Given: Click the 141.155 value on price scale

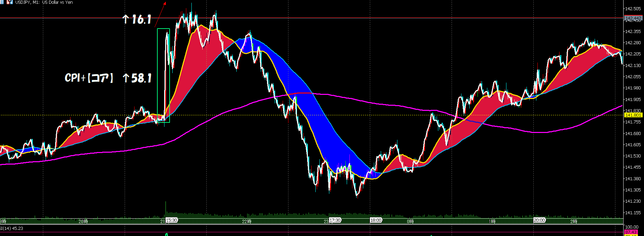Looking at the screenshot, I should click(633, 213).
